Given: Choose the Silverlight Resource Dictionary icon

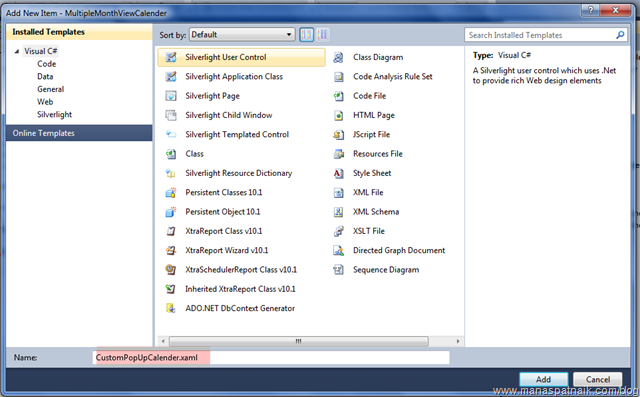Looking at the screenshot, I should point(171,173).
